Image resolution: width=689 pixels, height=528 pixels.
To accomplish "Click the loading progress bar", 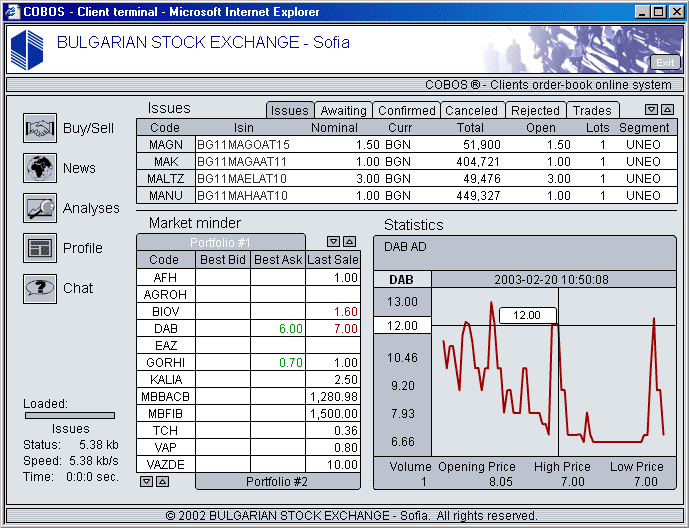I will [x=69, y=415].
